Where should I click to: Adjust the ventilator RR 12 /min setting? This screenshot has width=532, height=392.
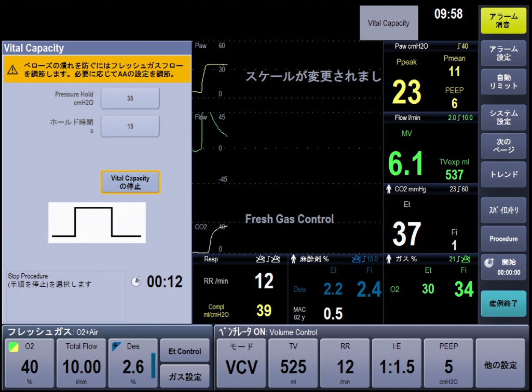coord(345,363)
